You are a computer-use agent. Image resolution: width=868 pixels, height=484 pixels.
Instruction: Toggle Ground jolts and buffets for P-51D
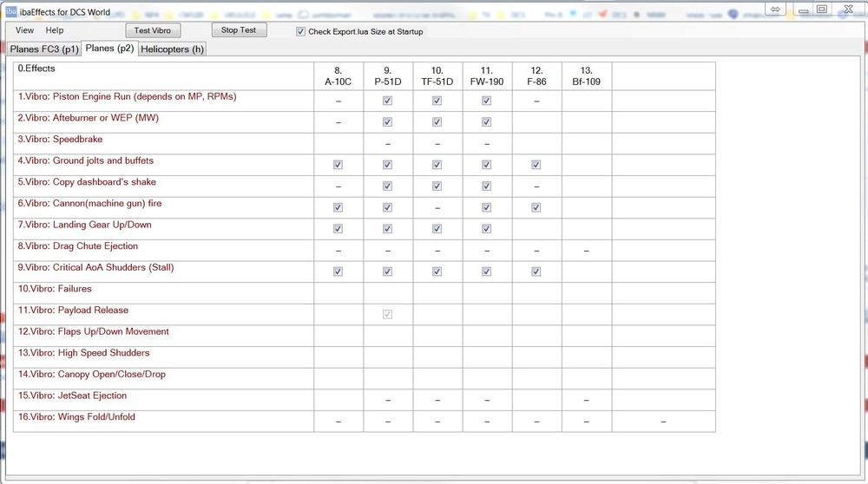point(387,165)
